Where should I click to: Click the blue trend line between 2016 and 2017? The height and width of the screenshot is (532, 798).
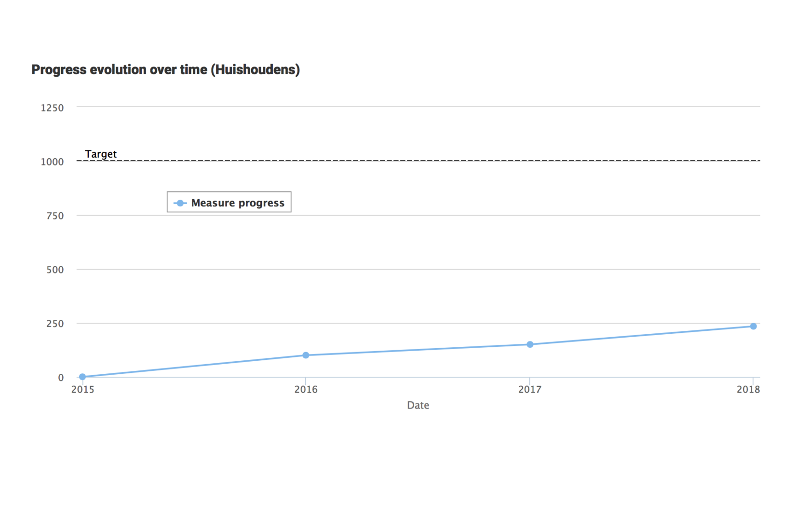click(418, 350)
